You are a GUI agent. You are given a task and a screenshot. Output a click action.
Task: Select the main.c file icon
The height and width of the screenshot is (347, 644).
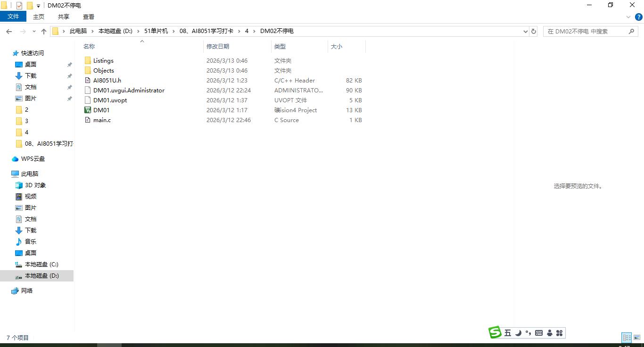88,120
